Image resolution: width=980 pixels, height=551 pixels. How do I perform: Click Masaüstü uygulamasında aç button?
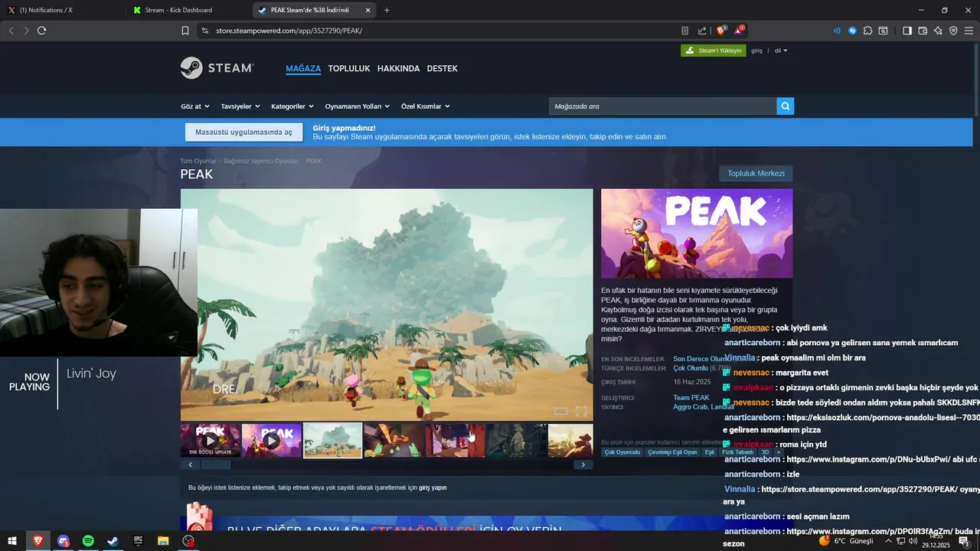[243, 132]
